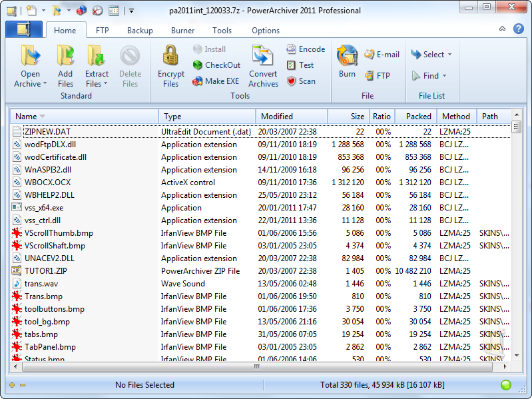Switch to the Home ribbon tab
This screenshot has height=399, width=532.
[x=65, y=31]
